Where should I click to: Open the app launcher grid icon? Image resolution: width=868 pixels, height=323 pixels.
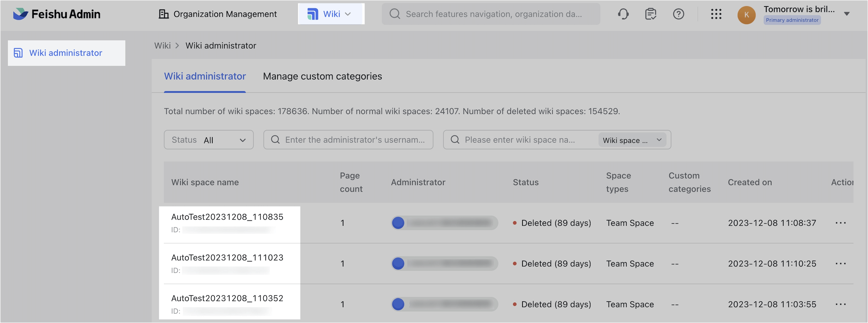pos(716,14)
